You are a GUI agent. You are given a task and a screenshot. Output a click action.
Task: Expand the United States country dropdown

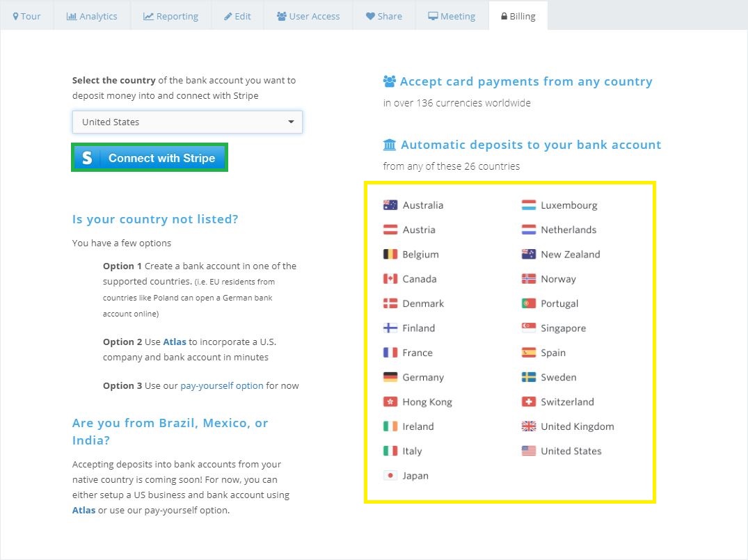187,122
